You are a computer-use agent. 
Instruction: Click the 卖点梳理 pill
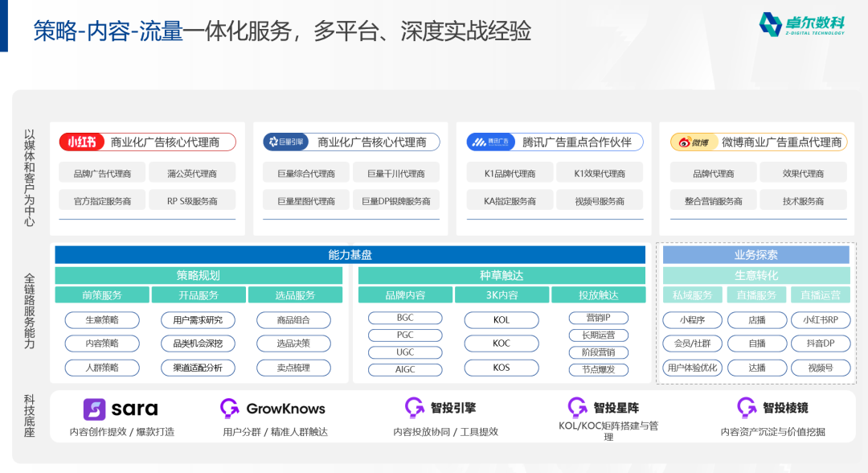pos(293,368)
